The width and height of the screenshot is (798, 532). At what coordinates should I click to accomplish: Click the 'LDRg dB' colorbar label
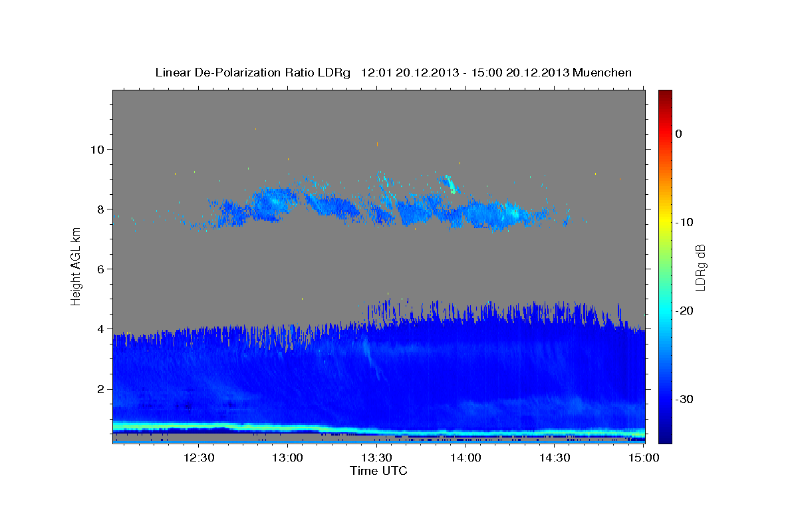point(700,267)
